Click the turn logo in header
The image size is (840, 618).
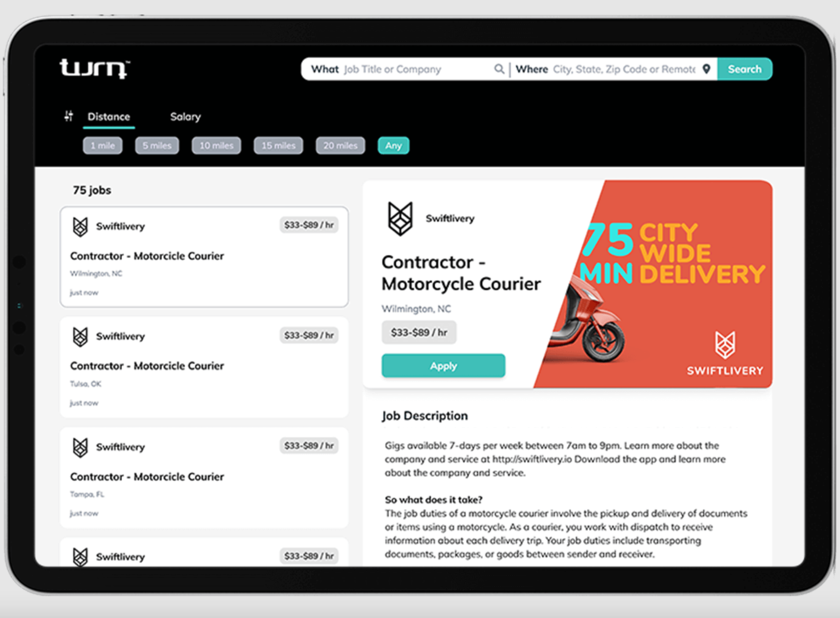(x=95, y=68)
